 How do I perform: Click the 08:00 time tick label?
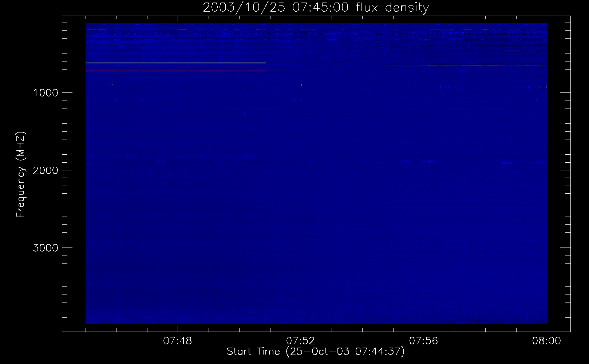[546, 341]
